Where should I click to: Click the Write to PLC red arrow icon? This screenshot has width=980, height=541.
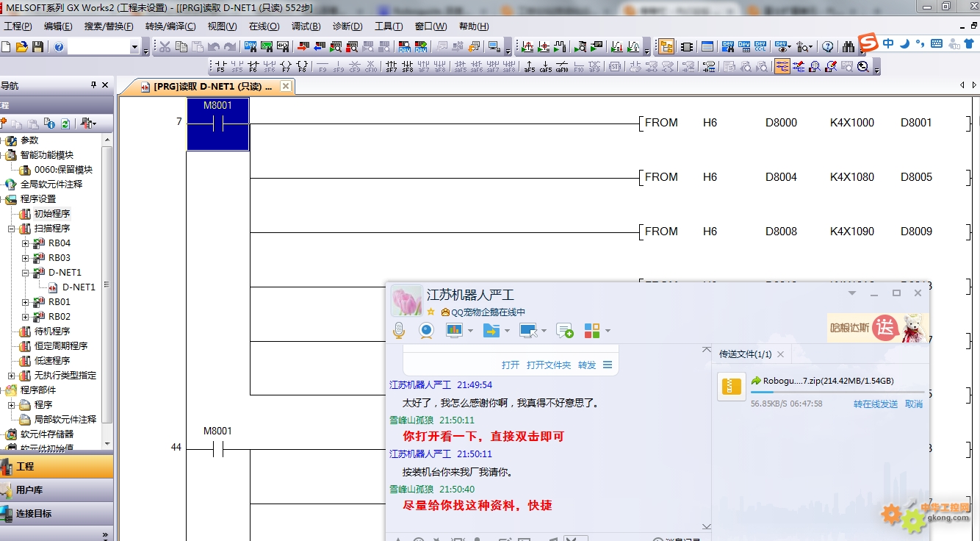coord(303,47)
